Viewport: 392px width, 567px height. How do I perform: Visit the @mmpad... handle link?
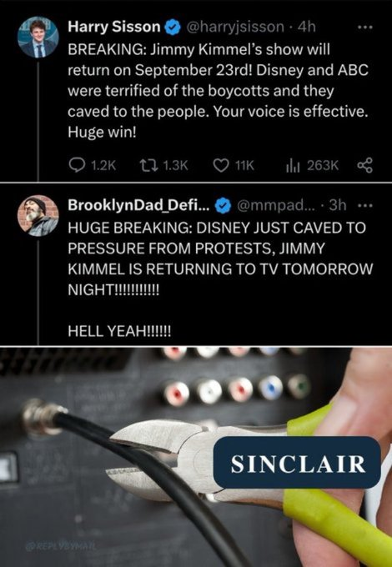[x=276, y=205]
